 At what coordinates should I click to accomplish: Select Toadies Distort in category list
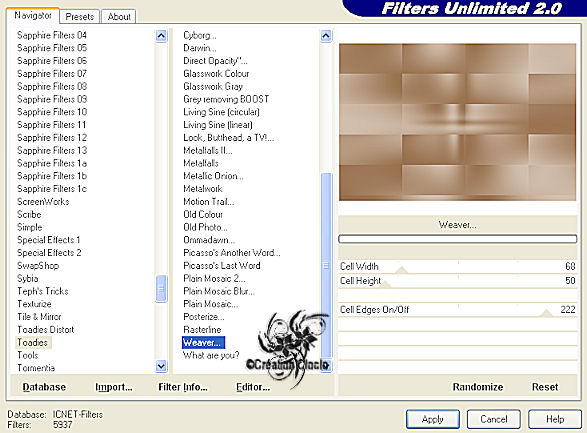46,330
